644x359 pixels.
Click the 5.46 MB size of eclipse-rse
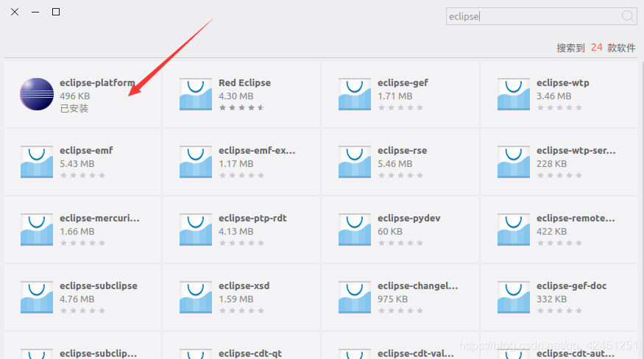click(x=395, y=164)
